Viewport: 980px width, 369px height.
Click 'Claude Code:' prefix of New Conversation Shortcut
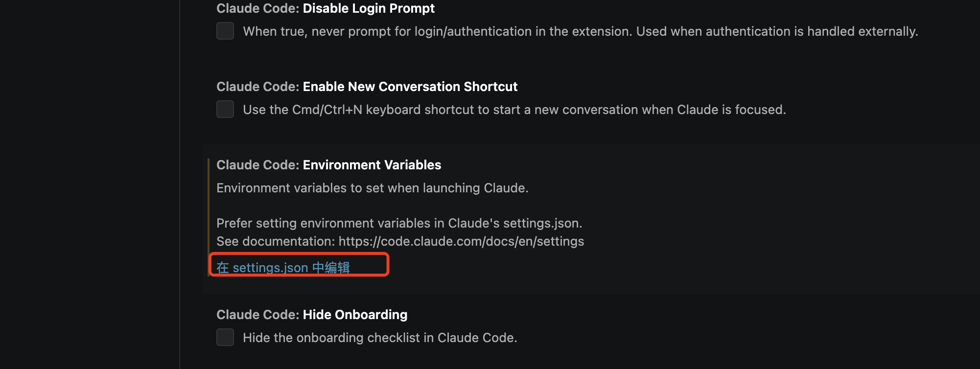(x=257, y=87)
